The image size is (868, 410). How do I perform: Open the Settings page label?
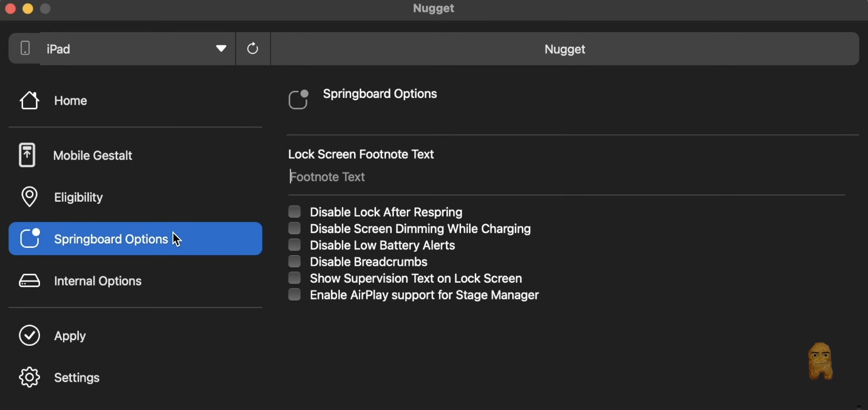point(77,378)
